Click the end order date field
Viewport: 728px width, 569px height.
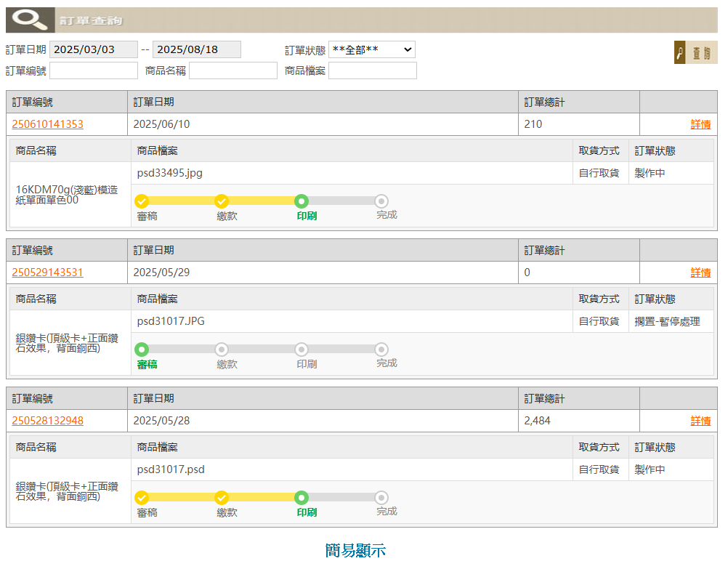click(x=196, y=49)
